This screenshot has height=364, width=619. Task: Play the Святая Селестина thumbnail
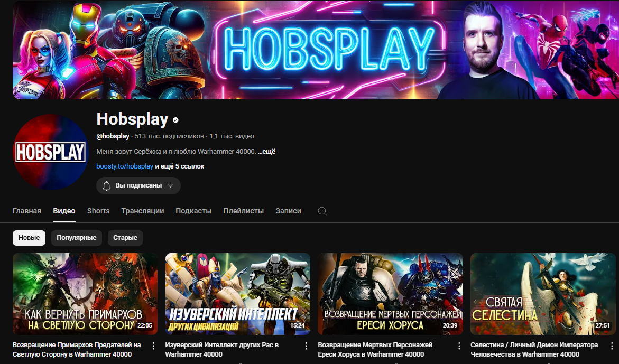coord(543,294)
